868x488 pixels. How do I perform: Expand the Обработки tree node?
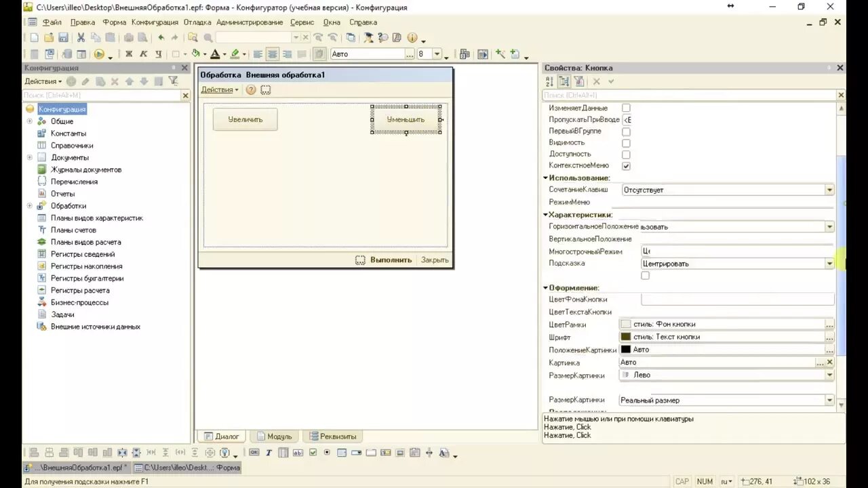(x=29, y=205)
